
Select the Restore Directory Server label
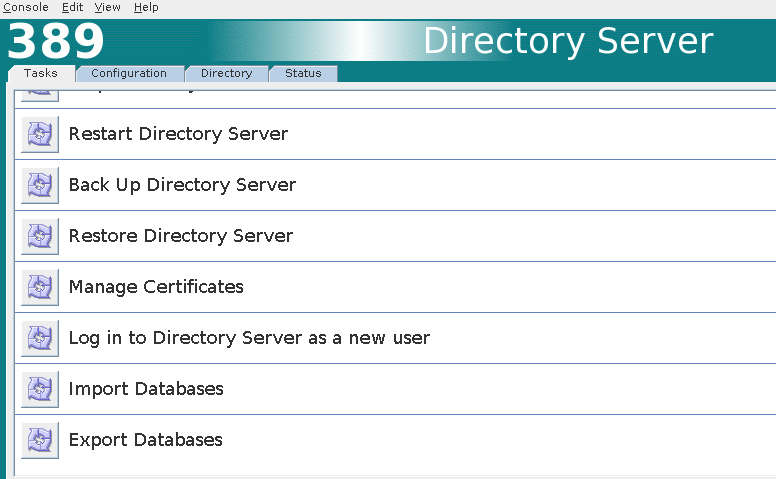click(x=181, y=236)
